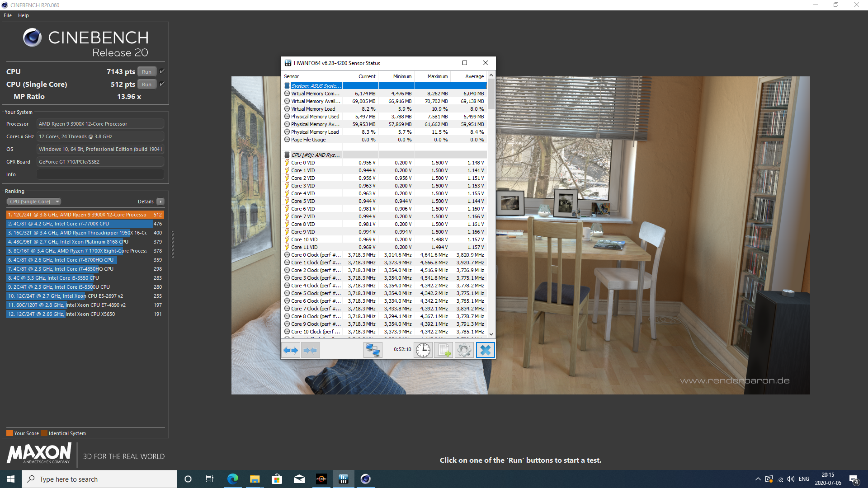The image size is (868, 488).
Task: Select the Core 0 Clock sensor row
Action: (x=384, y=255)
